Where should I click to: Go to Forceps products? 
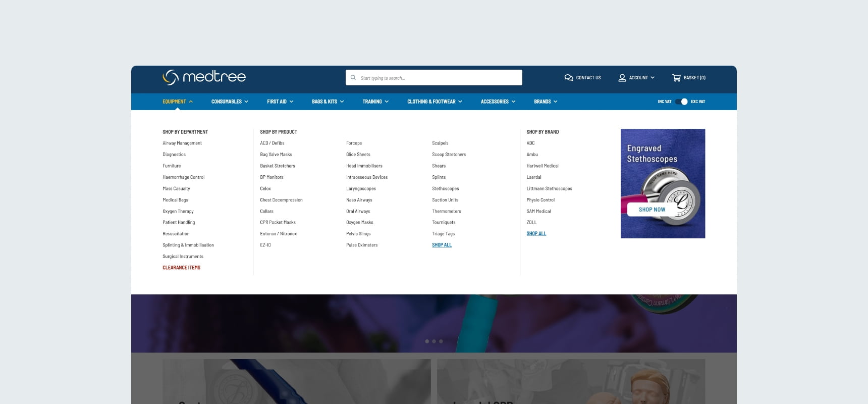pos(354,143)
